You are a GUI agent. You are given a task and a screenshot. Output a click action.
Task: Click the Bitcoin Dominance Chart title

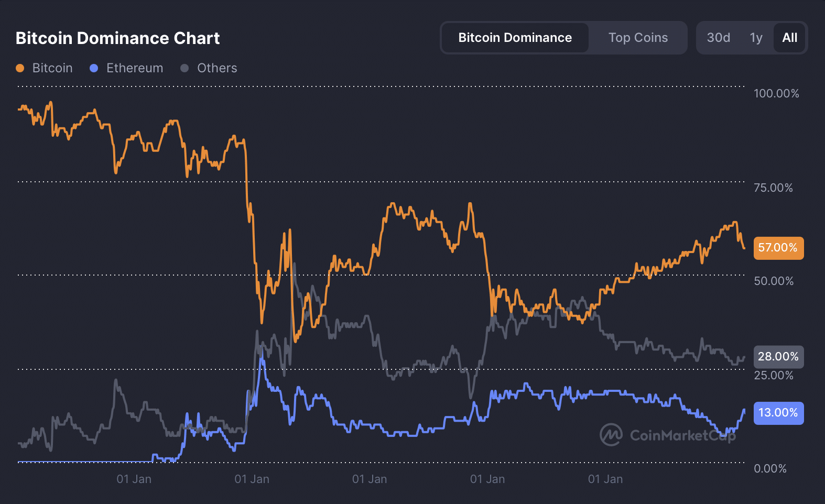[117, 38]
